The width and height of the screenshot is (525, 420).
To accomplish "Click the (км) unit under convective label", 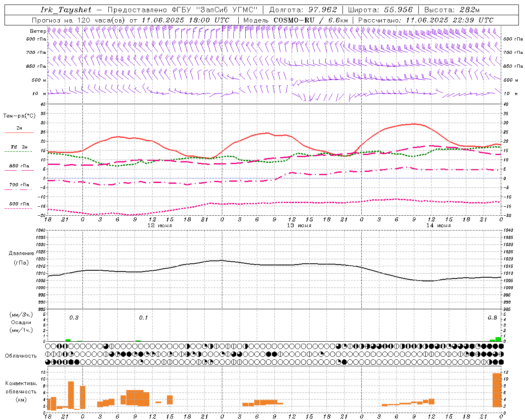I will click(21, 399).
